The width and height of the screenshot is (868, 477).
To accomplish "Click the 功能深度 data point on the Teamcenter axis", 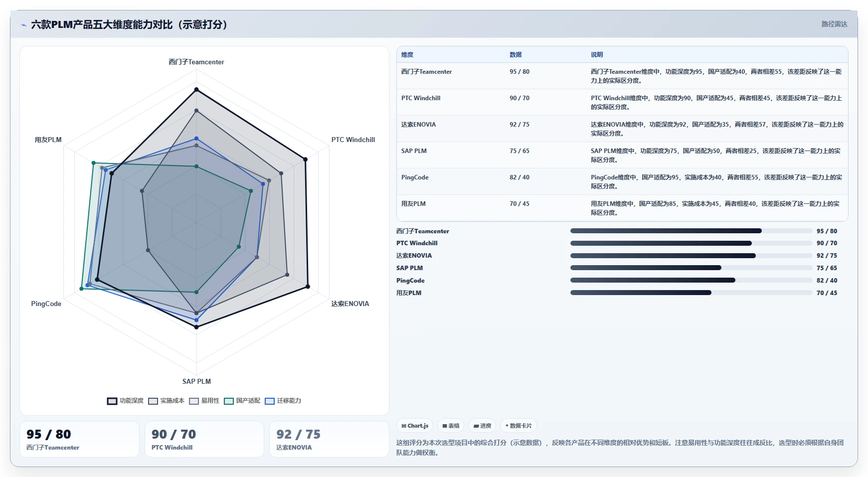I will (196, 90).
